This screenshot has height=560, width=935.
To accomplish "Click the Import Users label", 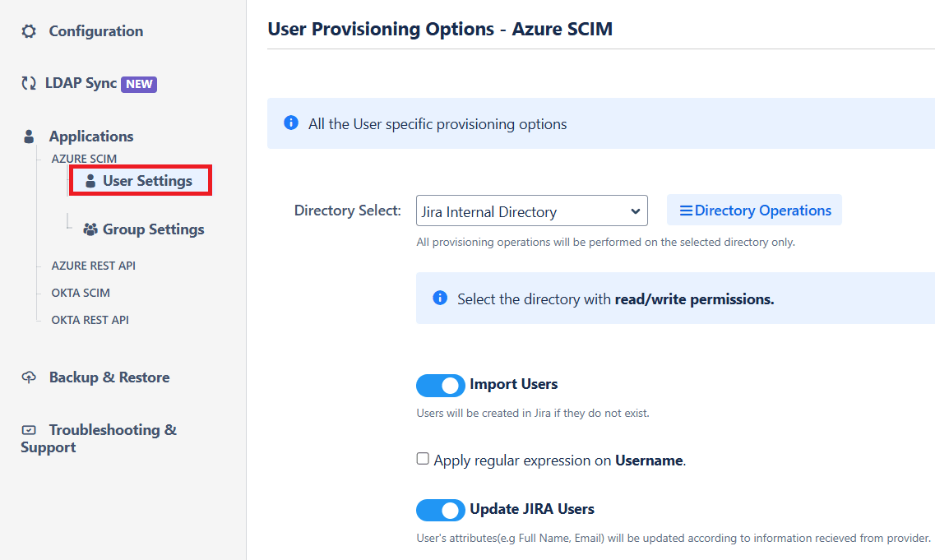I will (x=513, y=384).
